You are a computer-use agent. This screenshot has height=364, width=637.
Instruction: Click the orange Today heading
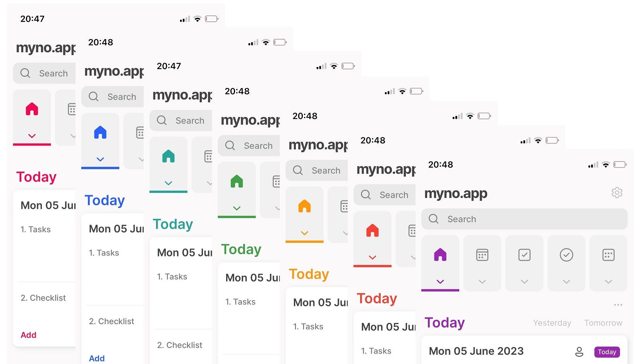coord(309,274)
